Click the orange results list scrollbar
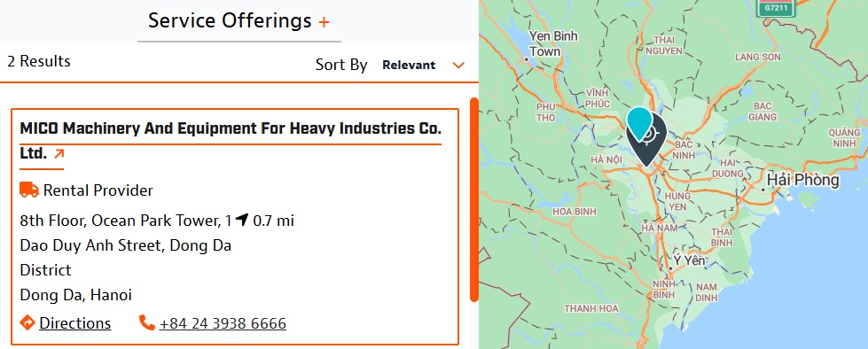The height and width of the screenshot is (349, 868). [x=473, y=199]
